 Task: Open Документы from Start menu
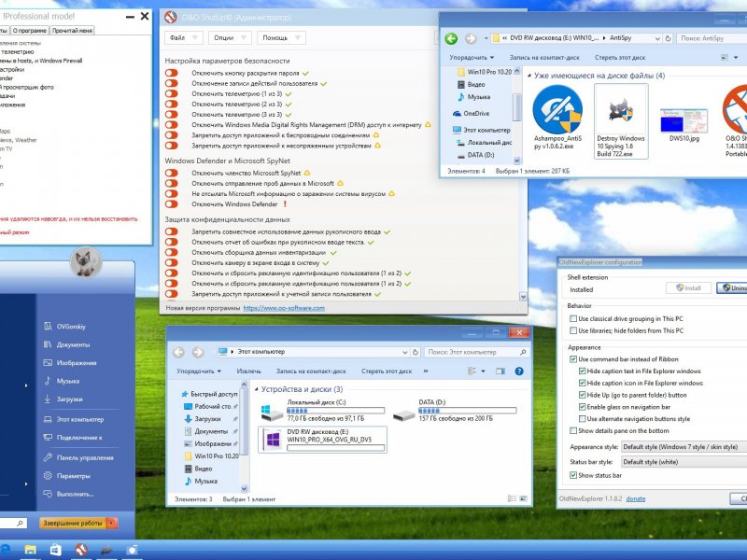pyautogui.click(x=66, y=344)
